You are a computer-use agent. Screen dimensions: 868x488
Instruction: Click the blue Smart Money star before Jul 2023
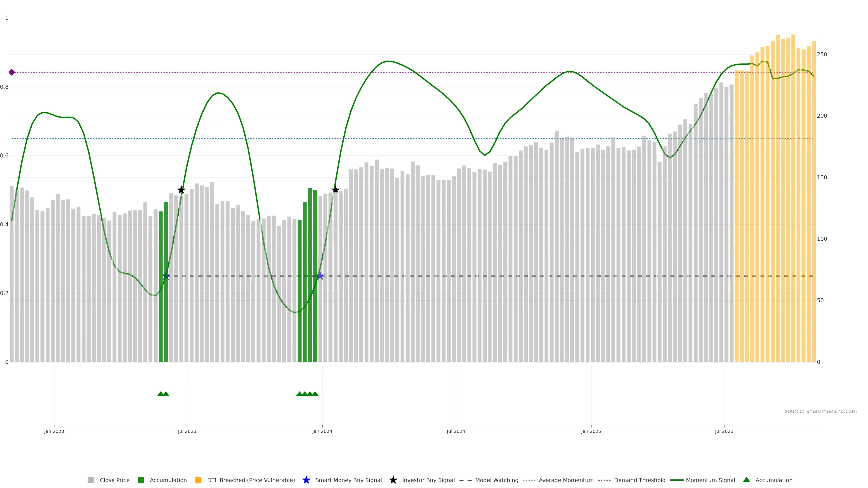[166, 276]
